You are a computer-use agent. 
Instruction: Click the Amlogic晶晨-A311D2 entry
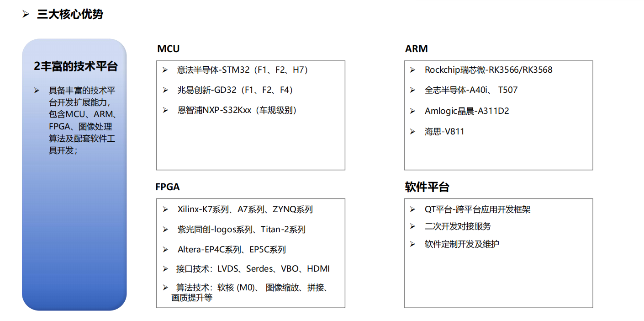coord(467,111)
